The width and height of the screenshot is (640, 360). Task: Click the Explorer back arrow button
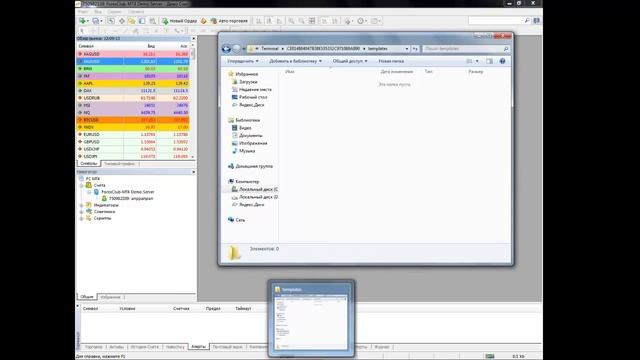227,49
